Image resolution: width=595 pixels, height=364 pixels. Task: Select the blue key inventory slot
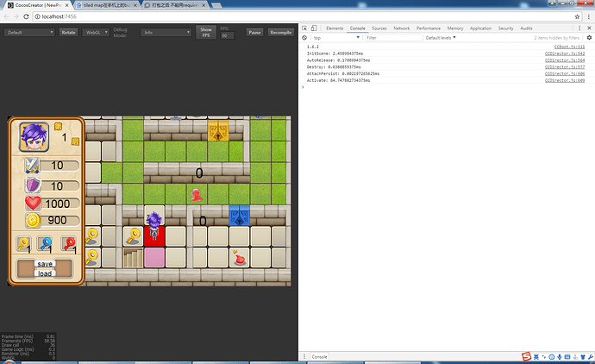coord(45,244)
